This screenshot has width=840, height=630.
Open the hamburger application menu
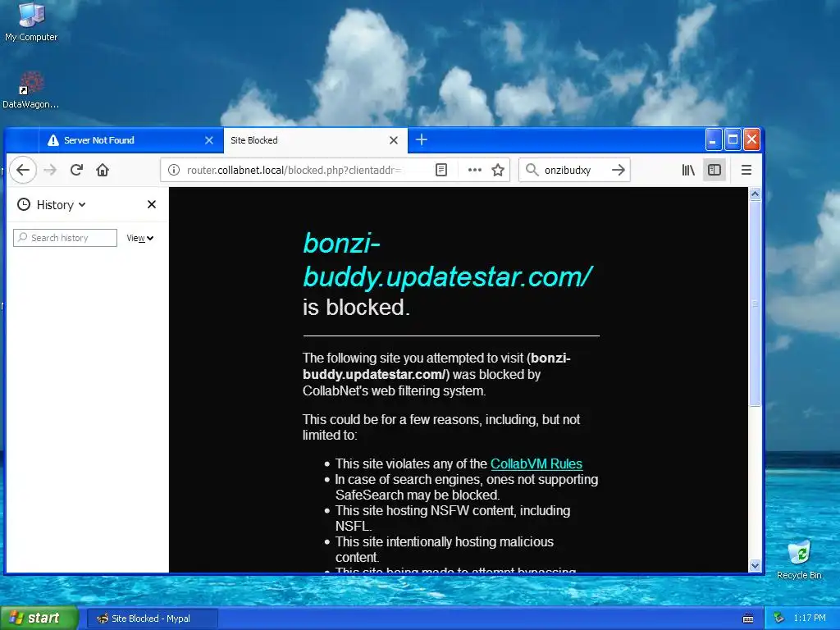click(x=746, y=170)
